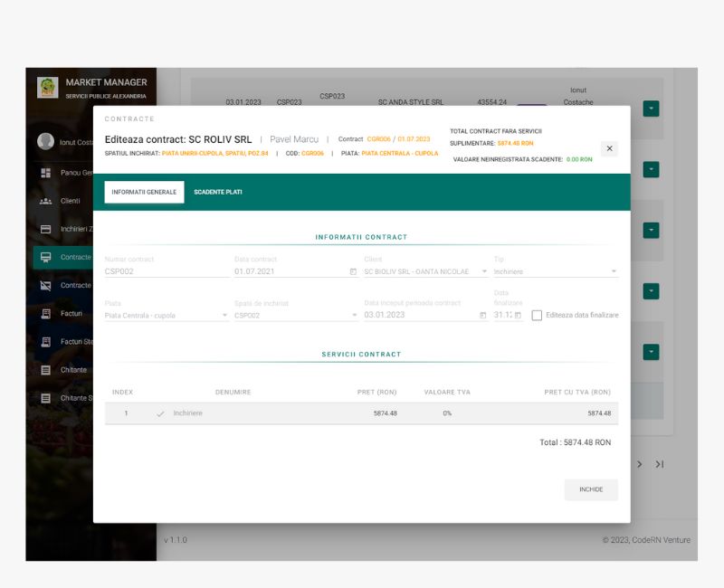
Task: Open the dashboard panel icon in sidebar
Action: (45, 173)
